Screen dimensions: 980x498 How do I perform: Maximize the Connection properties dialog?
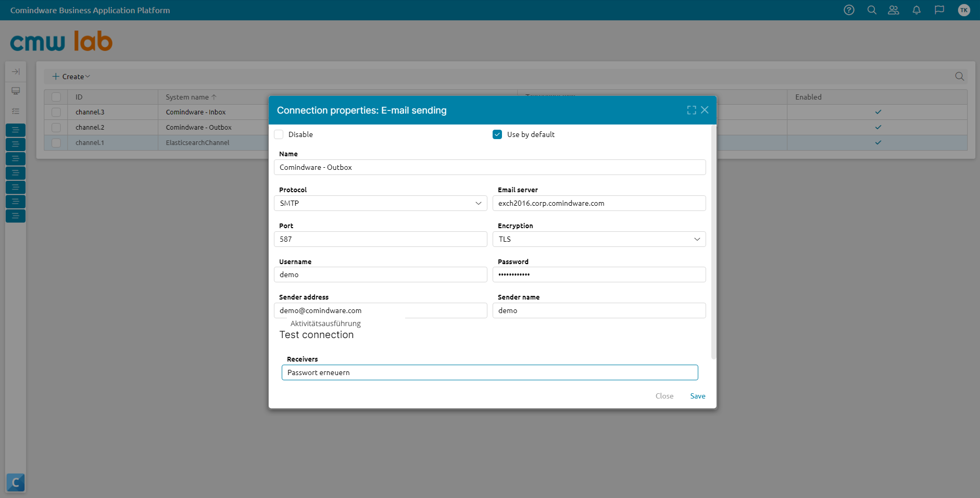(x=692, y=110)
